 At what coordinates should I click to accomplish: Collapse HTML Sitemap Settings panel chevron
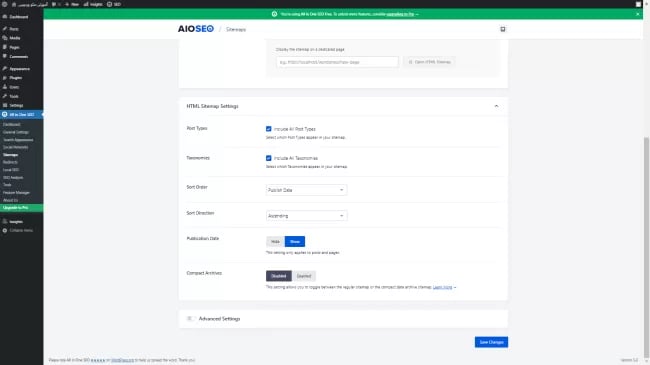(496, 106)
